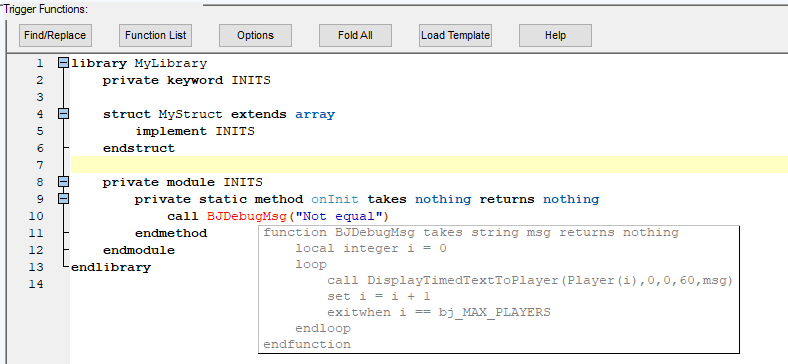788x364 pixels.
Task: Click the array keyword on line 4
Action: (x=315, y=115)
